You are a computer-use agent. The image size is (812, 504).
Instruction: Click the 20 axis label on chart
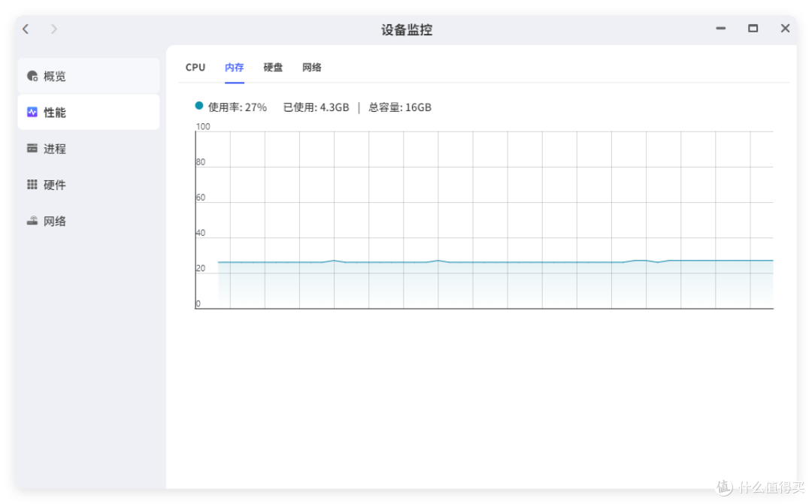(201, 268)
